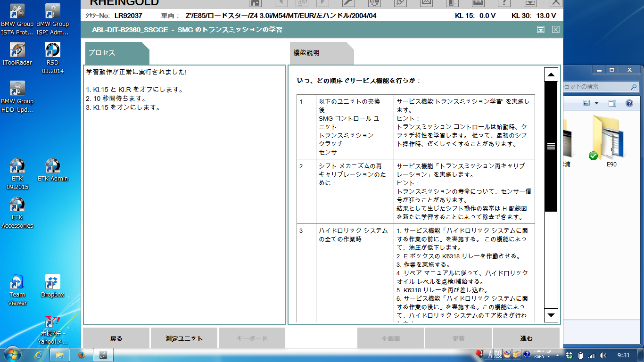Click the network signal tray icon
The width and height of the screenshot is (644, 362).
pyautogui.click(x=592, y=355)
